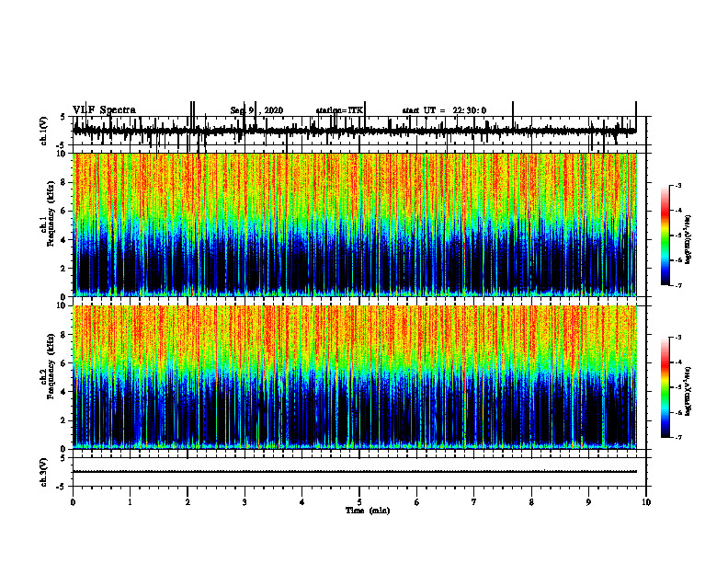Click the "8" kHz tick of ch.2 panel
The height and width of the screenshot is (563, 728).
[x=64, y=335]
